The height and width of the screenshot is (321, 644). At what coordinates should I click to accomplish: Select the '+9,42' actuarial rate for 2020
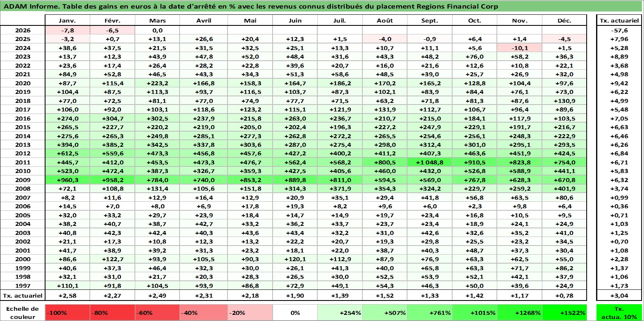(x=619, y=83)
